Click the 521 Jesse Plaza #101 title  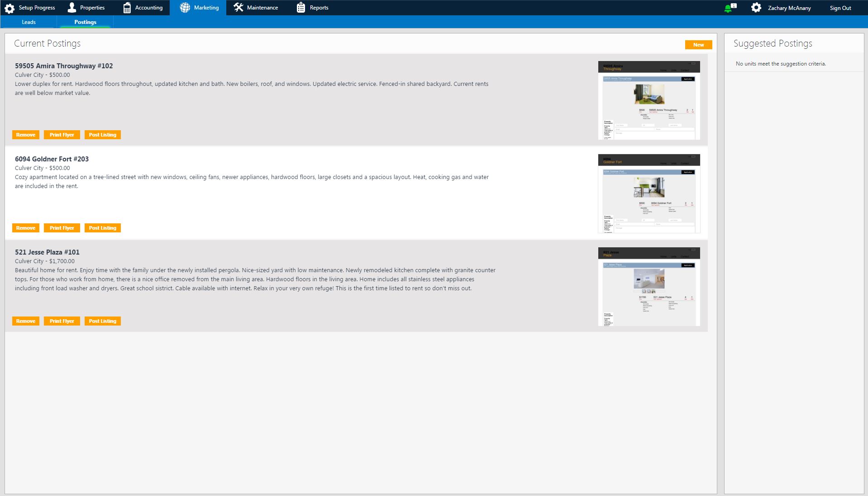coord(47,252)
